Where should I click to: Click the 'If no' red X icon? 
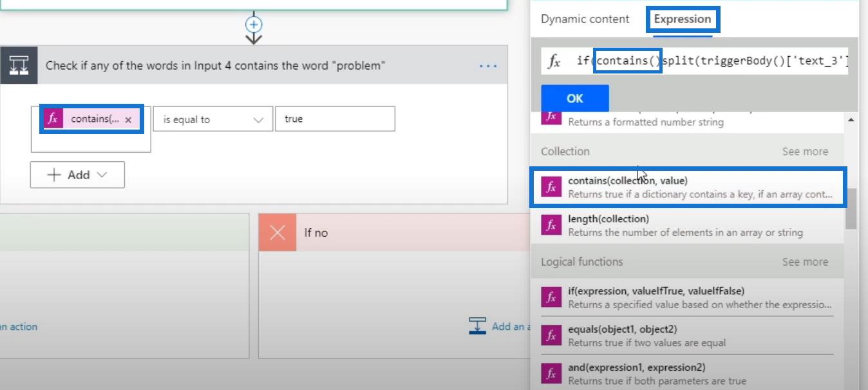coord(278,233)
